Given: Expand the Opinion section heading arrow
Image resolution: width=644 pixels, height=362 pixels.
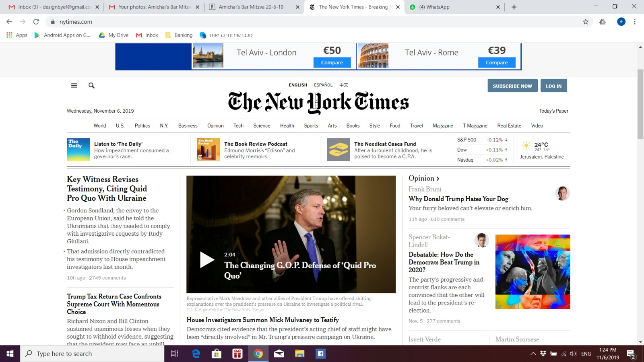Looking at the screenshot, I should coord(438,179).
